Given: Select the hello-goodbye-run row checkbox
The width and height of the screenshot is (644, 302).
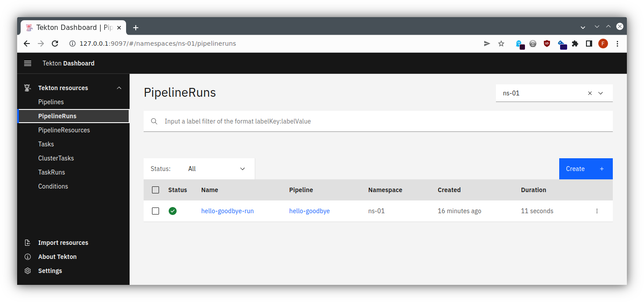Looking at the screenshot, I should [x=156, y=211].
